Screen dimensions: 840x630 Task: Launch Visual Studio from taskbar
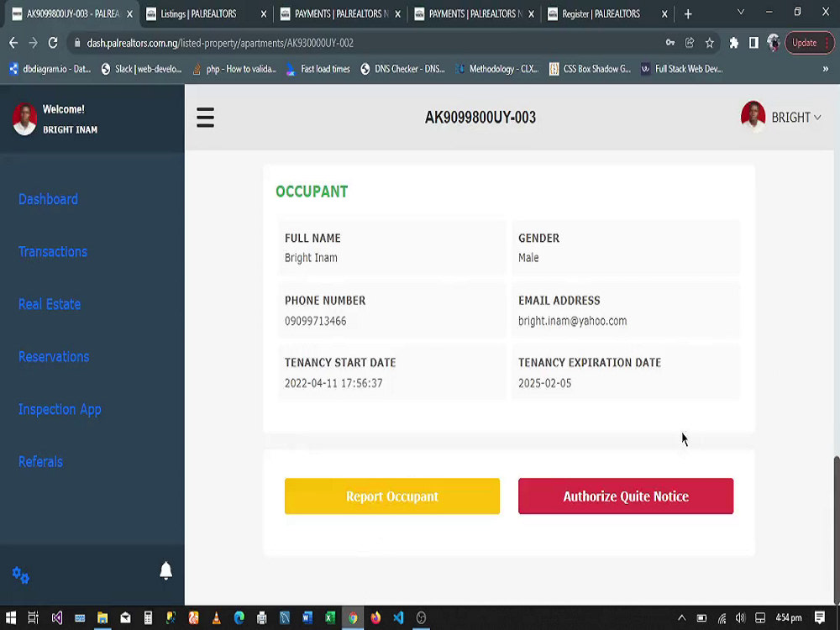point(57,617)
